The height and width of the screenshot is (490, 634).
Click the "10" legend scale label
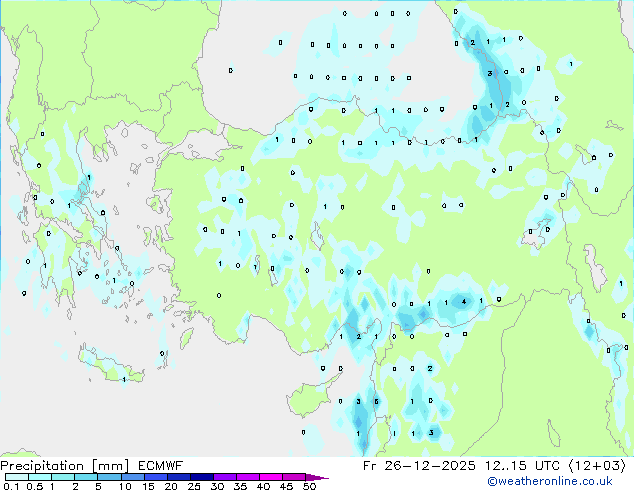(125, 486)
